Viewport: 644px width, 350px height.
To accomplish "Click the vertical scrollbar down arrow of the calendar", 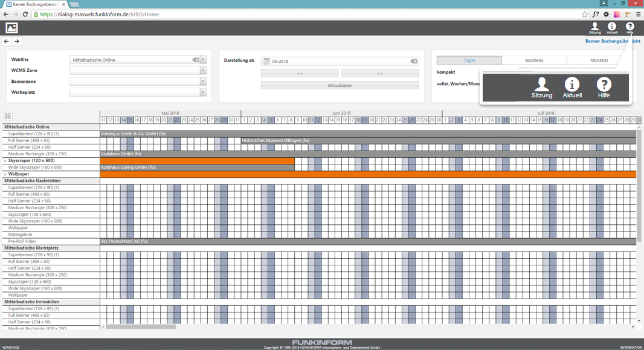I will click(x=639, y=321).
